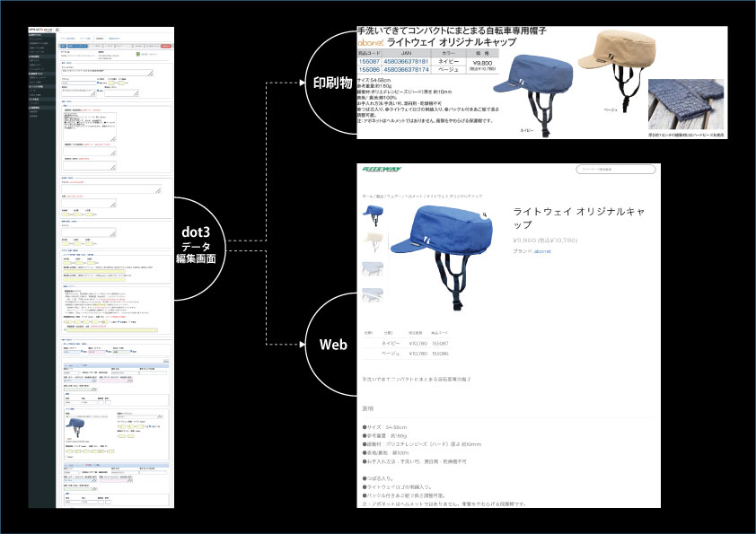
Task: Click the logo at the editor's top-left corner
Action: click(41, 30)
